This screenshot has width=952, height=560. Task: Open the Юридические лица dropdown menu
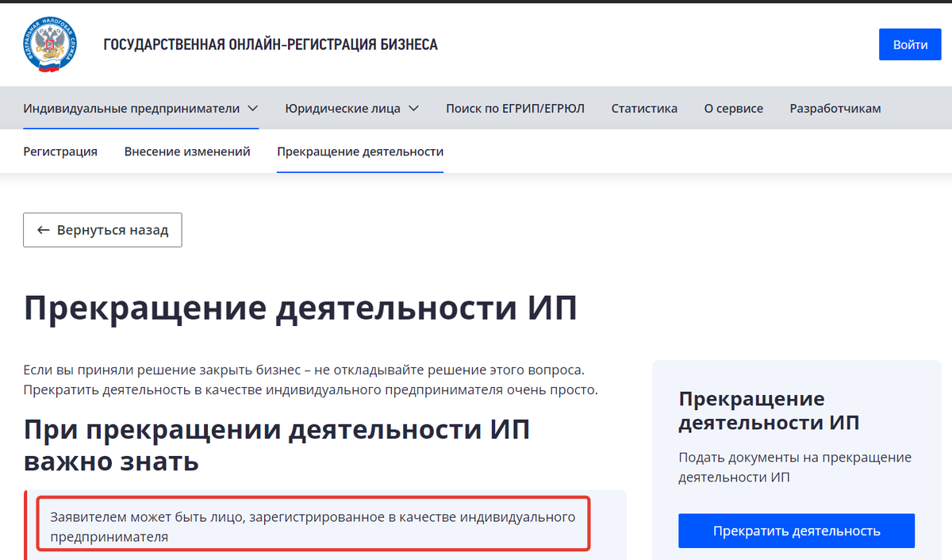coord(344,107)
